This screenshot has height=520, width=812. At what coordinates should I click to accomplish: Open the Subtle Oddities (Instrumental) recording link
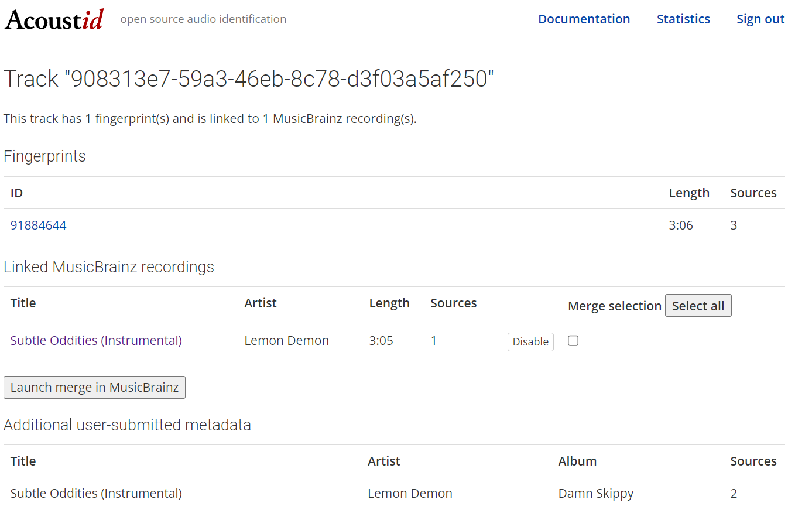click(x=96, y=341)
